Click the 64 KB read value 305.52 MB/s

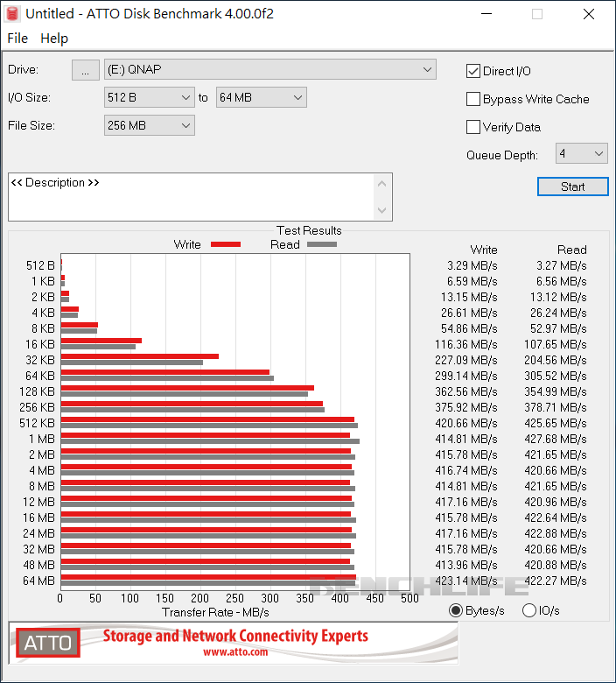(556, 376)
